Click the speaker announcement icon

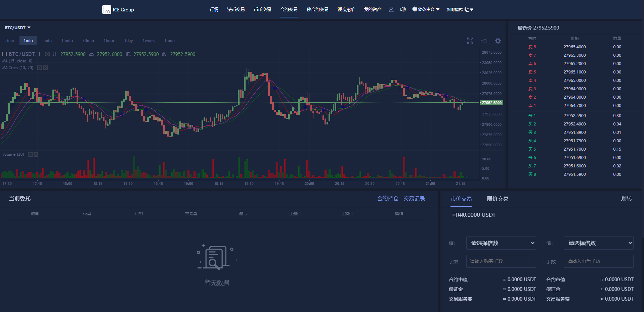403,9
